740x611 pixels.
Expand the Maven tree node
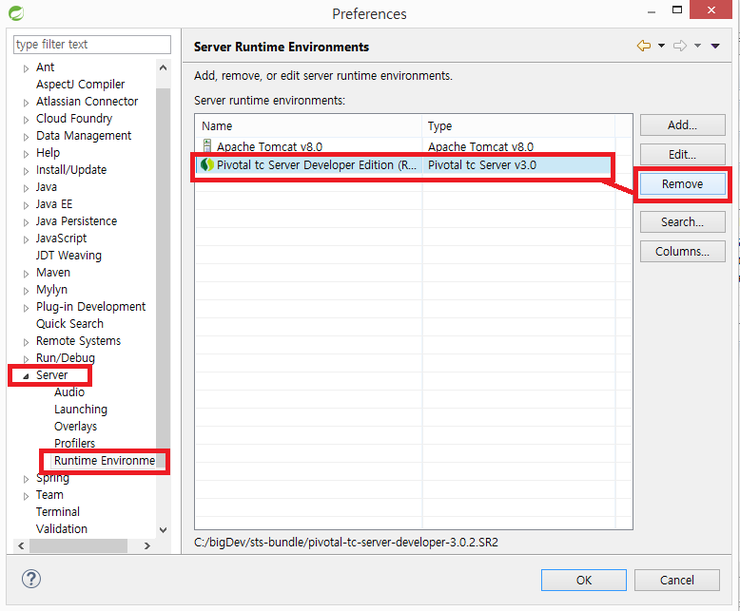(26, 273)
